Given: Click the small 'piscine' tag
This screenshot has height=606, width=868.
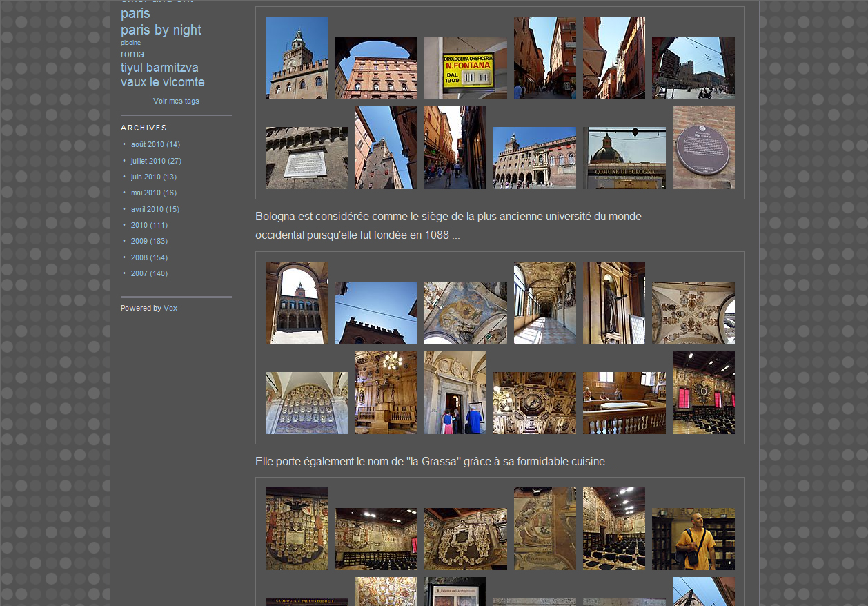Looking at the screenshot, I should (x=130, y=43).
